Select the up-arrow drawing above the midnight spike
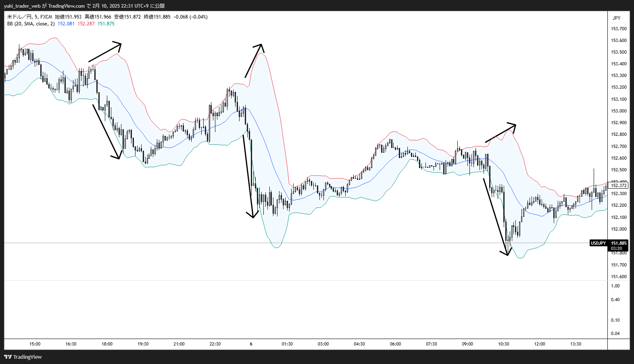This screenshot has width=634, height=364. pyautogui.click(x=253, y=60)
